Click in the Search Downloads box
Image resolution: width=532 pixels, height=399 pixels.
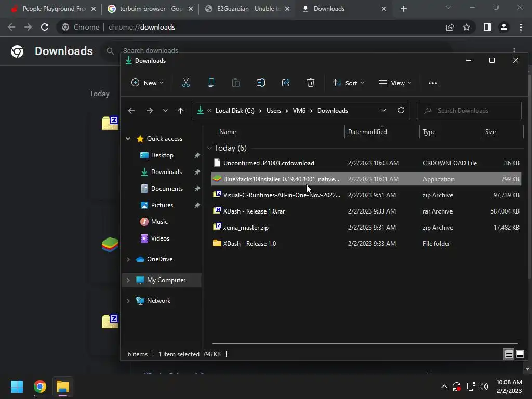coord(469,111)
